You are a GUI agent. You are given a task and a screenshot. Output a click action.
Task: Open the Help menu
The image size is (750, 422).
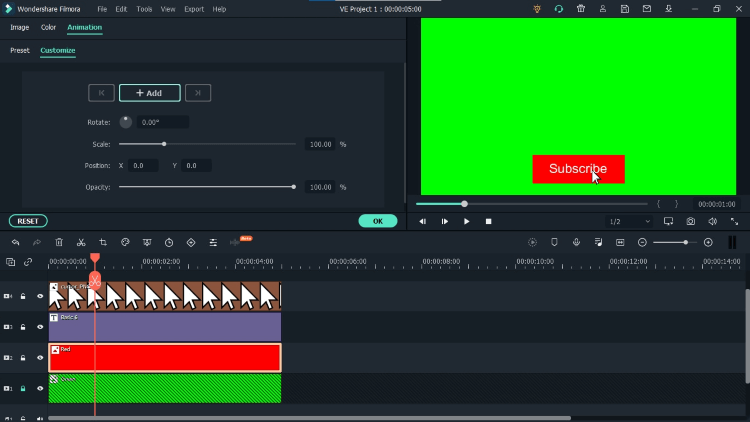[219, 9]
